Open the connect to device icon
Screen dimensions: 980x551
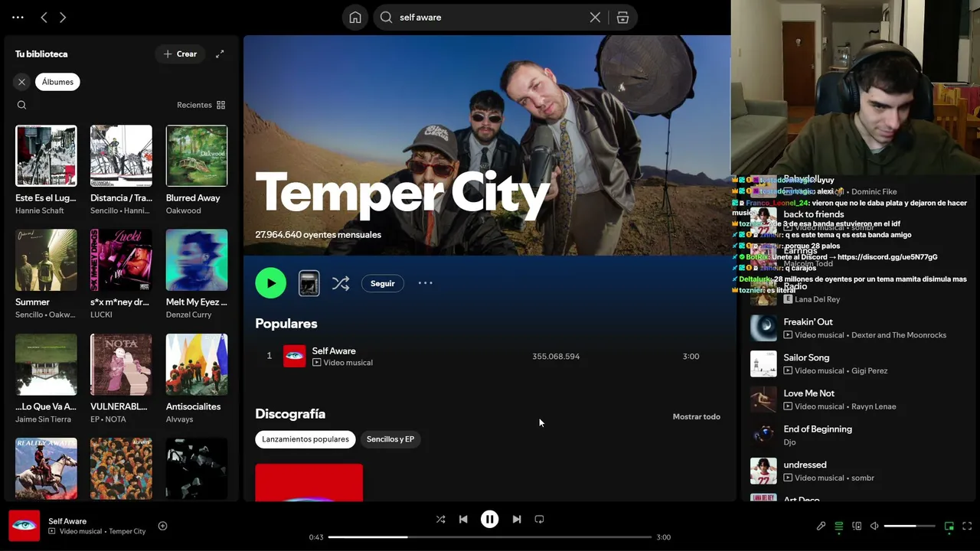point(857,526)
